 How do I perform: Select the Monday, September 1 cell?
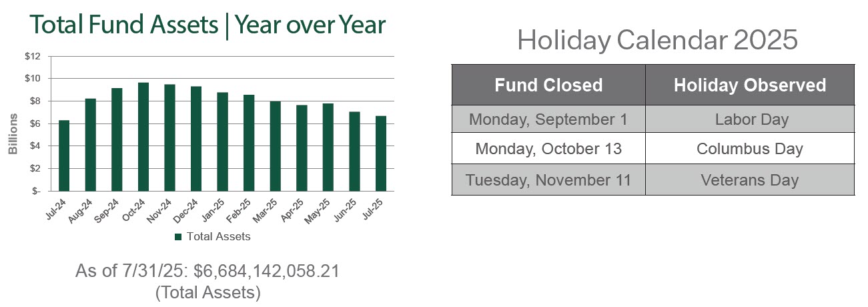(x=548, y=119)
